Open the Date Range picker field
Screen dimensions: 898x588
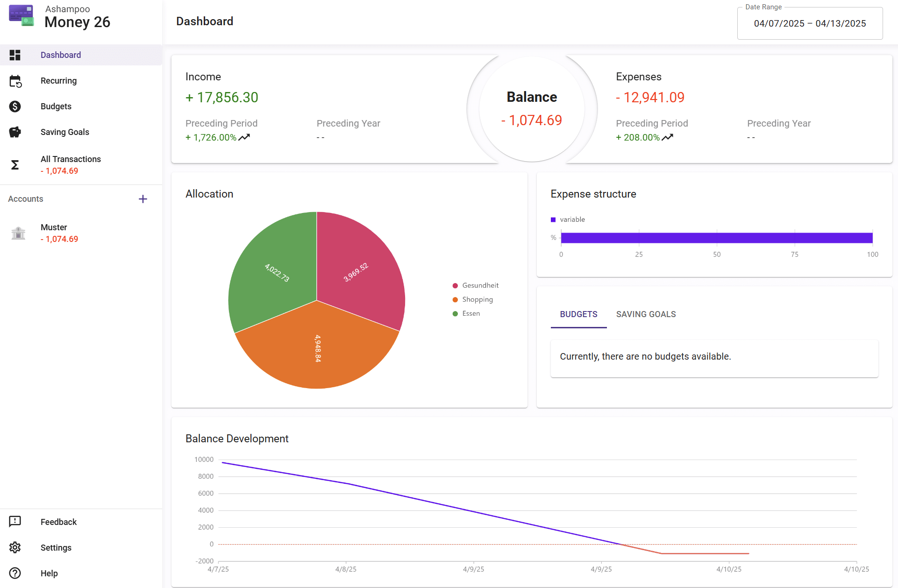(x=809, y=24)
